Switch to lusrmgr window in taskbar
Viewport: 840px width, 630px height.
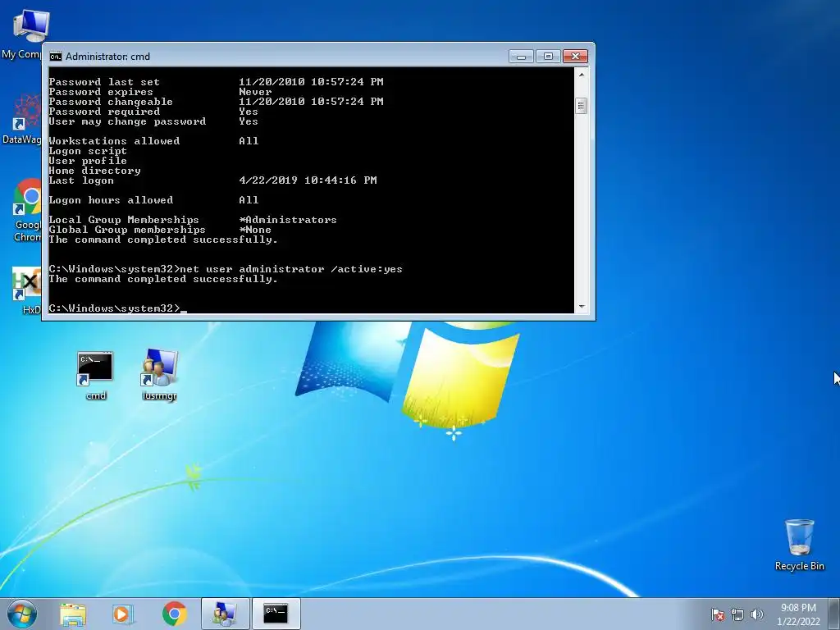point(225,614)
